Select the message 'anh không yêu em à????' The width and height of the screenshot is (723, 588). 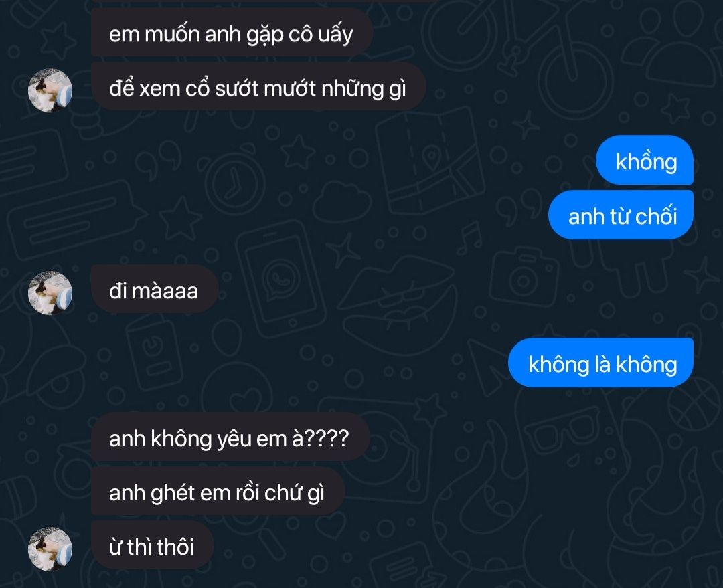(230, 437)
